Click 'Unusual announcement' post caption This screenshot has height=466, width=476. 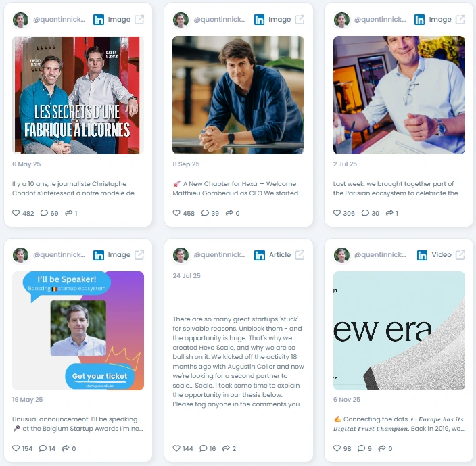(77, 424)
